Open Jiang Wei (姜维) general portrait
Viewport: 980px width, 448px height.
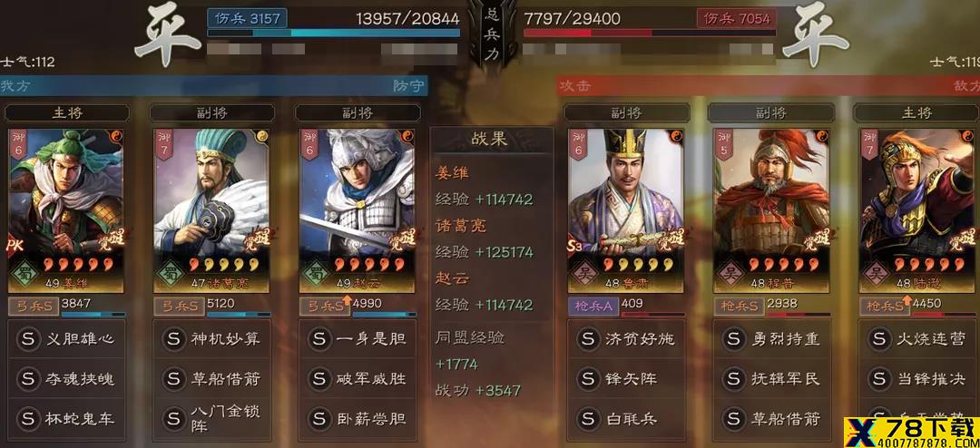[x=65, y=210]
